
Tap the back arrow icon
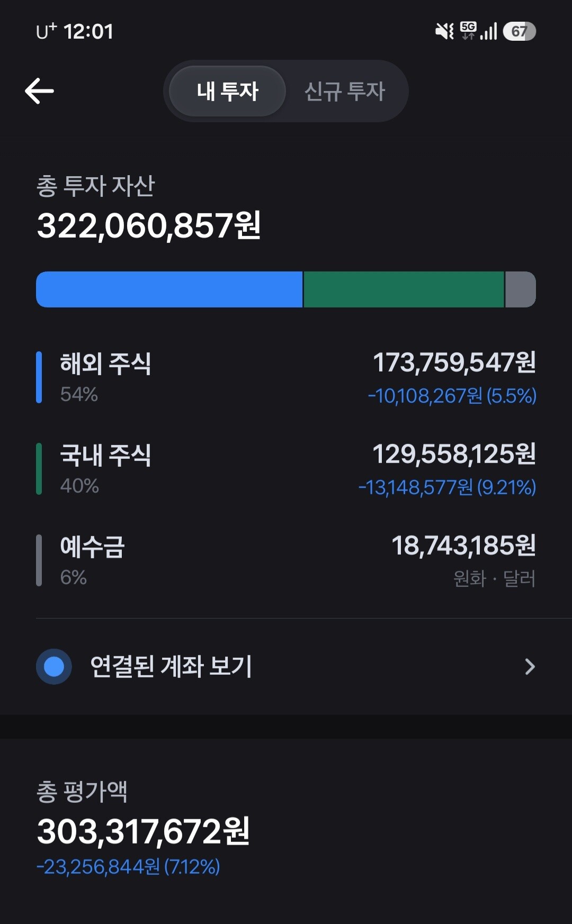[x=39, y=90]
